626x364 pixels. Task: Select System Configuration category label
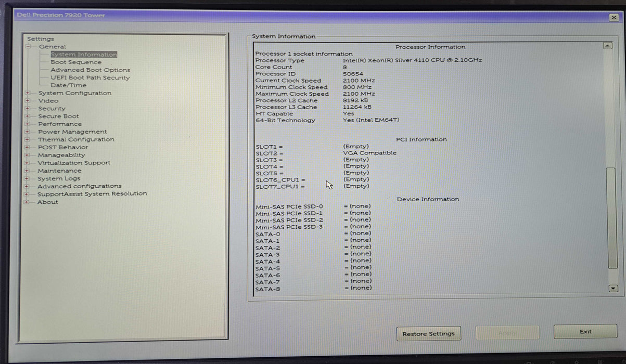[x=75, y=94]
